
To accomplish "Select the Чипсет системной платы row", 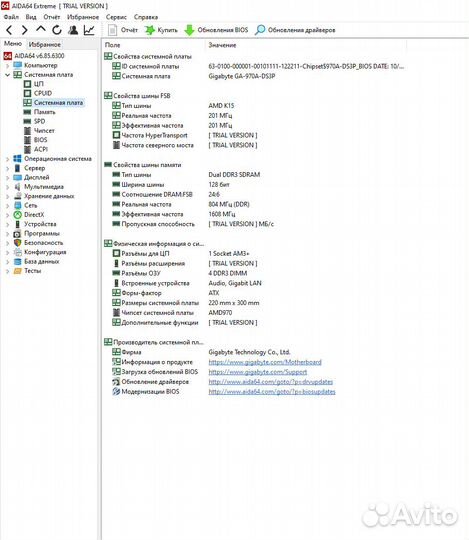I will coord(255,313).
